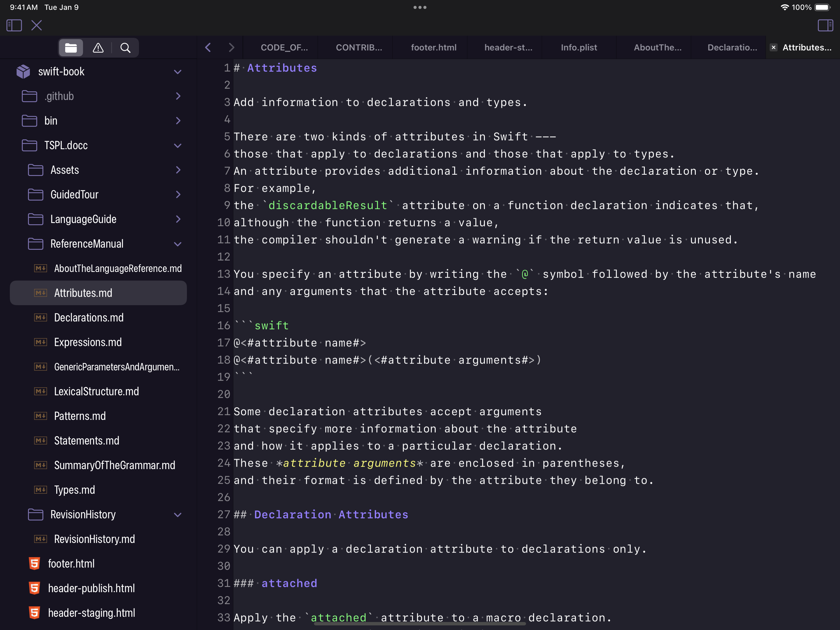Open the multitasking three-dot menu
The width and height of the screenshot is (840, 630).
[420, 7]
